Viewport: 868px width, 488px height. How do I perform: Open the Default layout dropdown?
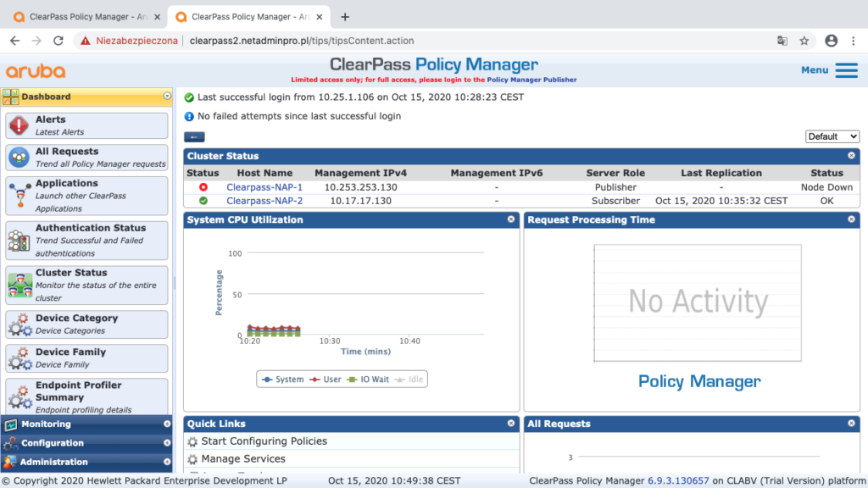pos(832,136)
